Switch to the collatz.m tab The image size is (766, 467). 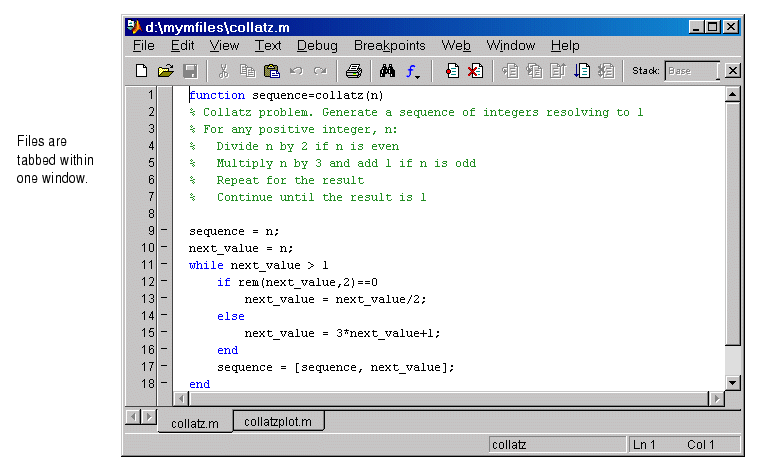point(195,423)
